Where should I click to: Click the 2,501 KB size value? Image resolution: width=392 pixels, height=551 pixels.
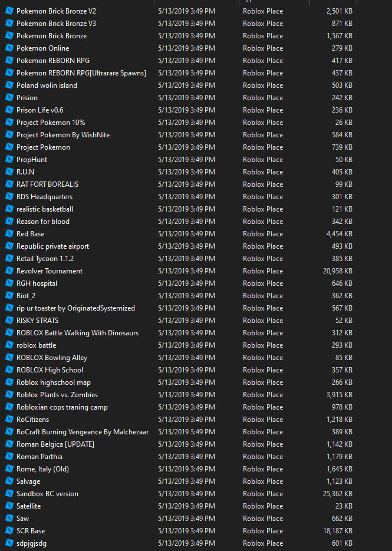click(340, 11)
